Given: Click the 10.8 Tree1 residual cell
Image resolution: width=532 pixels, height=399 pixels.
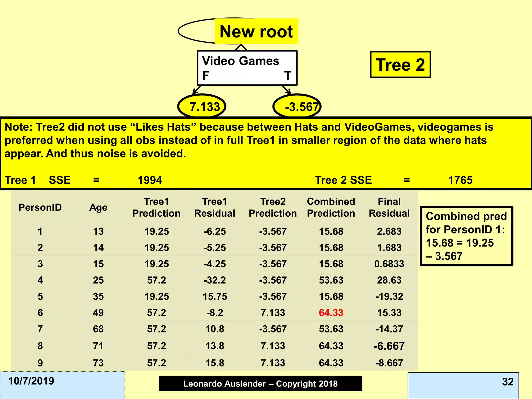Looking at the screenshot, I should 215,329.
